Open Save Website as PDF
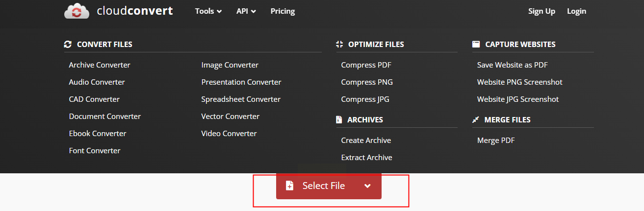 pos(512,65)
